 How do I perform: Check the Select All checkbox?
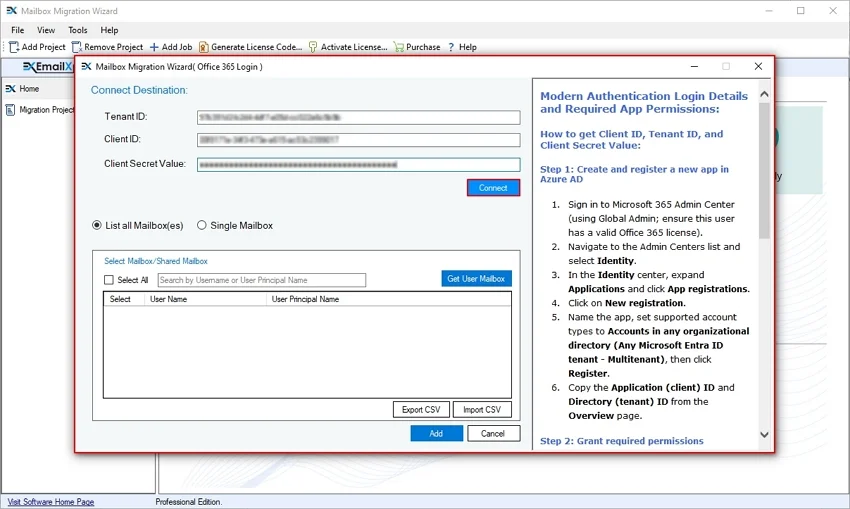[109, 280]
